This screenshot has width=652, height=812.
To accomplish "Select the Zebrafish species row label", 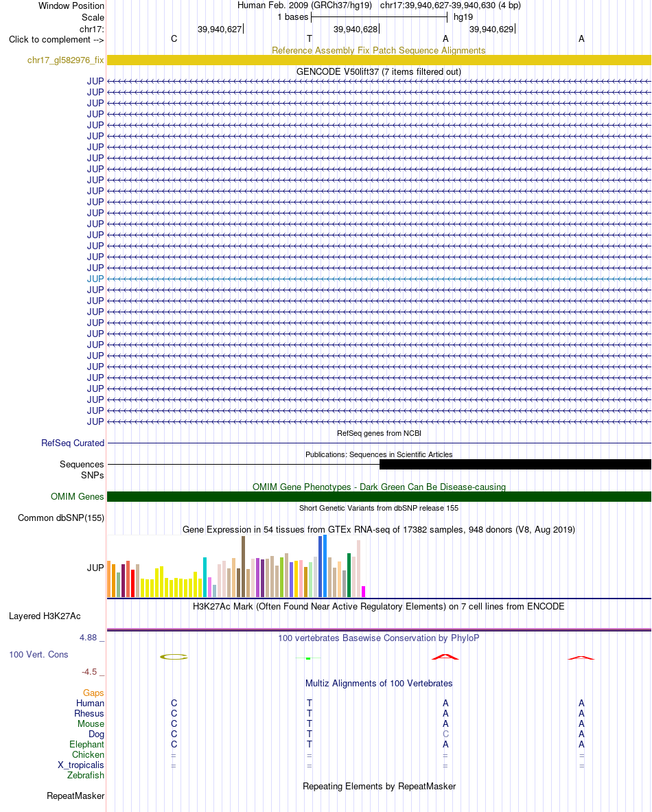I will point(86,775).
